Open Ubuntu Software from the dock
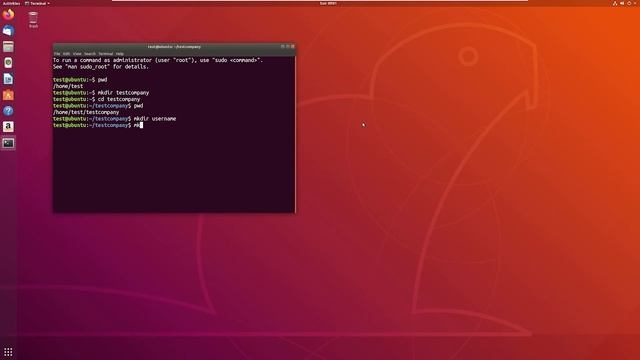The image size is (640, 360). (8, 95)
